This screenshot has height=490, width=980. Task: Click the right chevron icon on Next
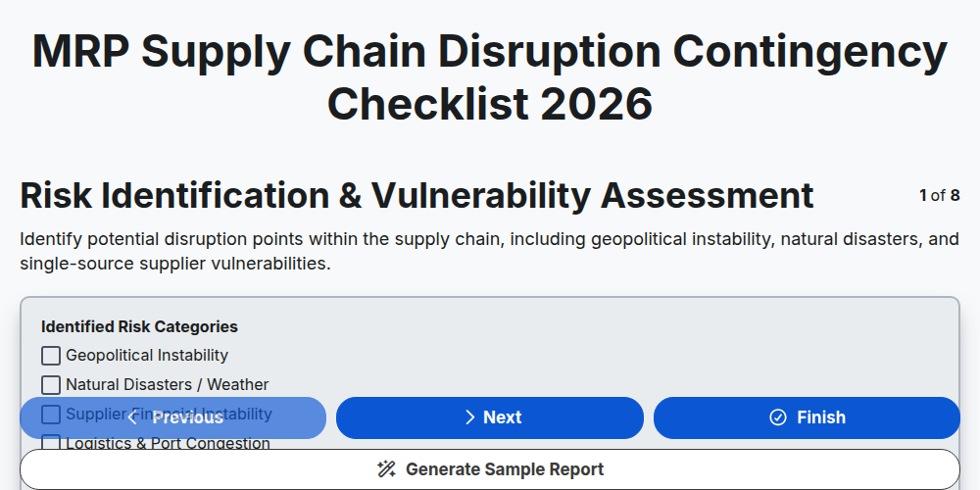470,417
